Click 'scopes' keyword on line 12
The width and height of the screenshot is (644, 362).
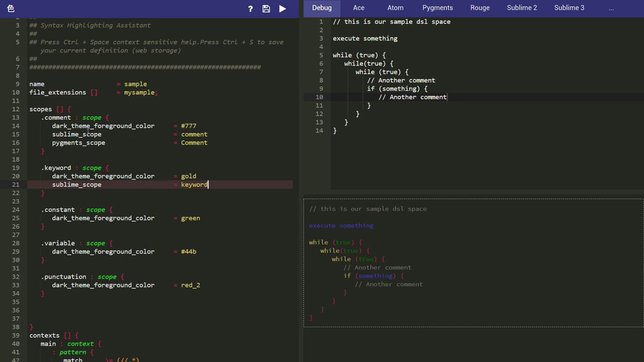41,109
